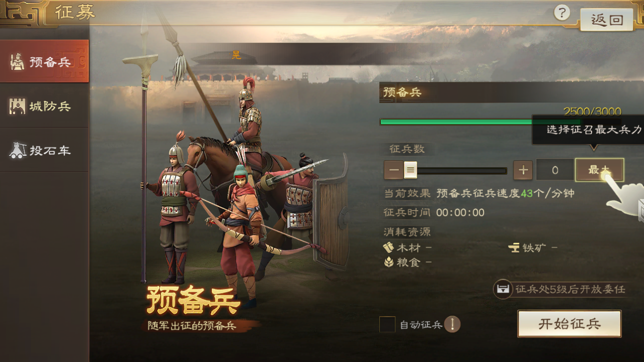This screenshot has width=644, height=362.
Task: Click the grain resource icon
Action: pos(389,262)
